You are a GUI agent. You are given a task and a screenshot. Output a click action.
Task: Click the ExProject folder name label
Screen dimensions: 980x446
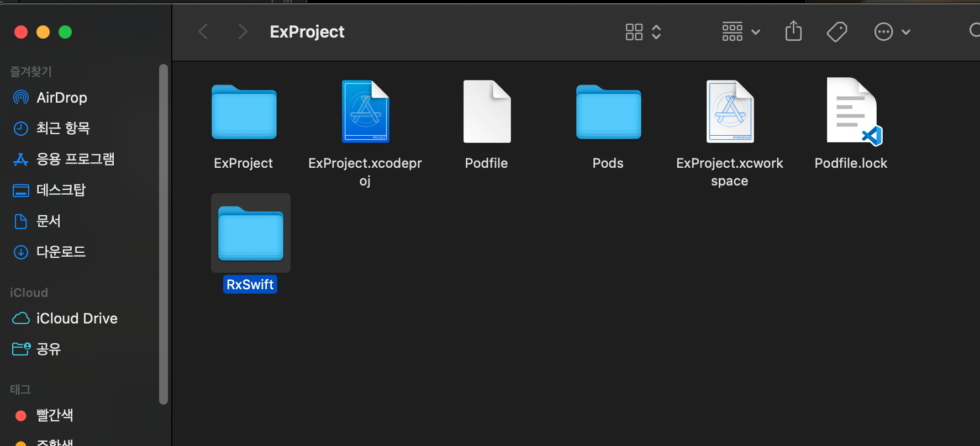[x=244, y=163]
